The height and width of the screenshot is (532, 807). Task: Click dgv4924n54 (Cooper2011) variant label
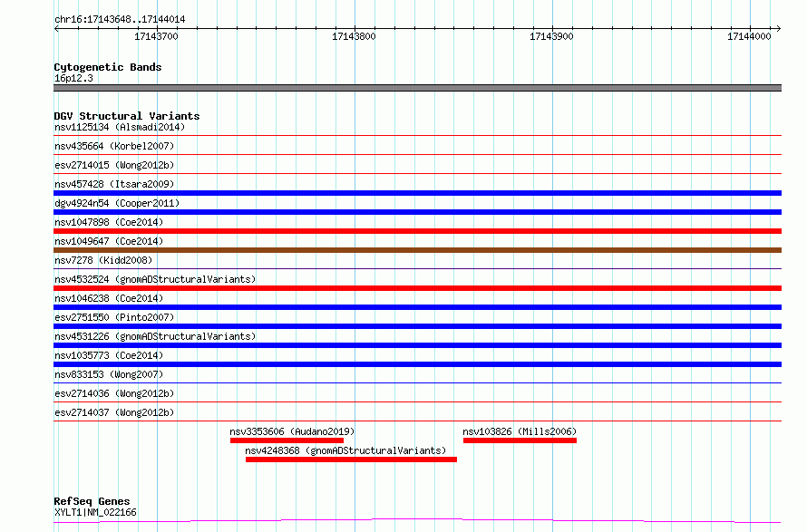tap(117, 203)
